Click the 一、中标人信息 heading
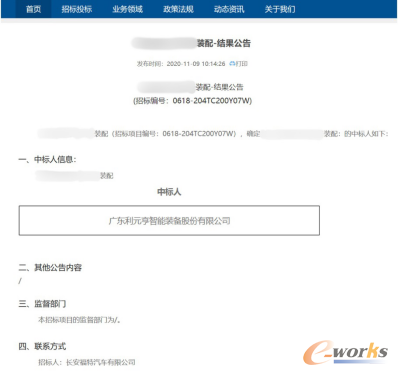Screen dimensions: 398x375 pyautogui.click(x=47, y=160)
